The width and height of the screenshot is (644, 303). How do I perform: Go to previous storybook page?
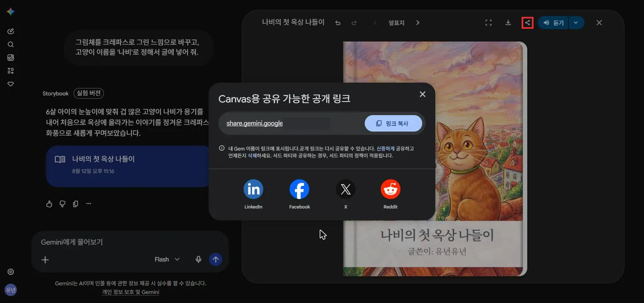[x=375, y=23]
